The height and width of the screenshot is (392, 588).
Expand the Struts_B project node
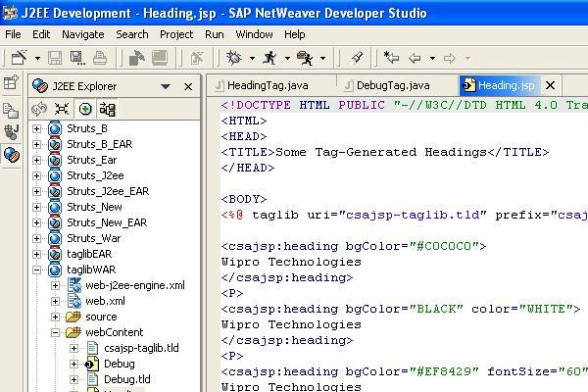[x=37, y=128]
